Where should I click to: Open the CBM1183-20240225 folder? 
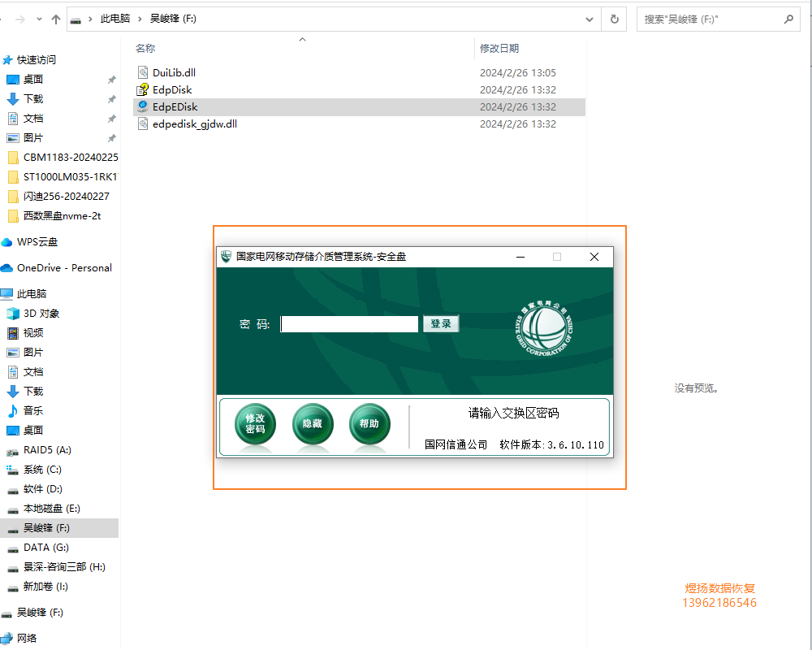point(71,157)
